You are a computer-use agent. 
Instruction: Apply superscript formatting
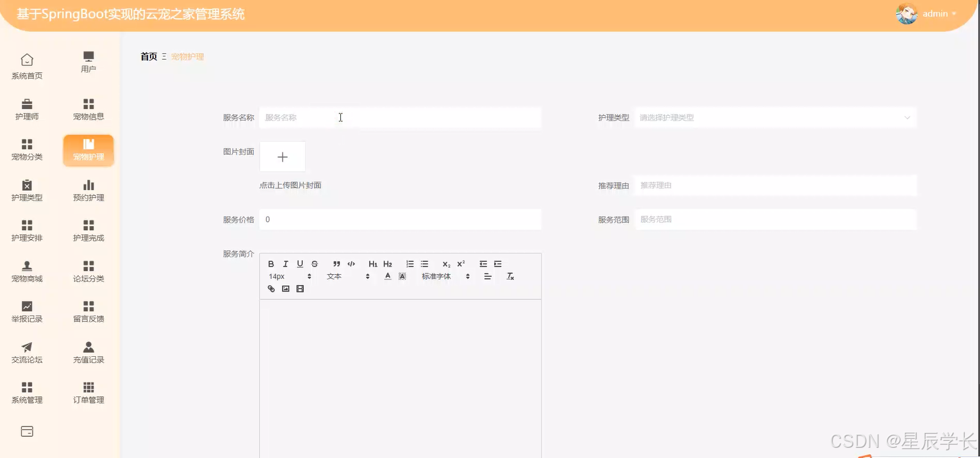pos(461,264)
